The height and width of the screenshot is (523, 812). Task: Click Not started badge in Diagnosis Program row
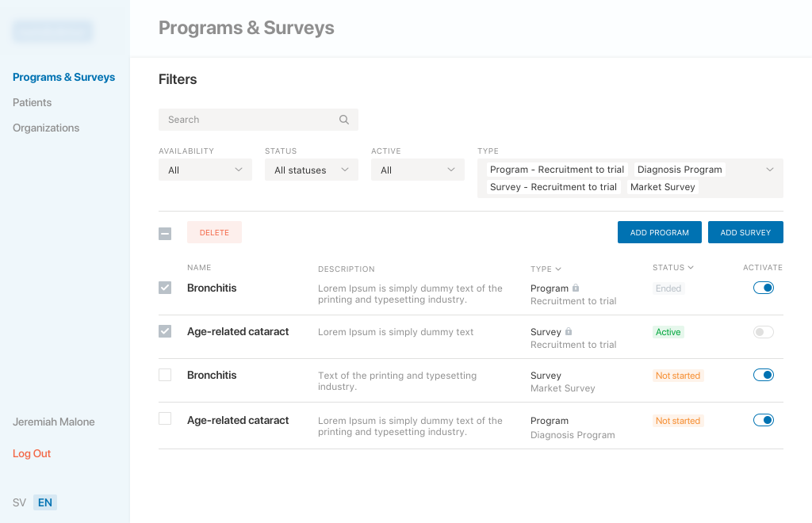coord(678,421)
